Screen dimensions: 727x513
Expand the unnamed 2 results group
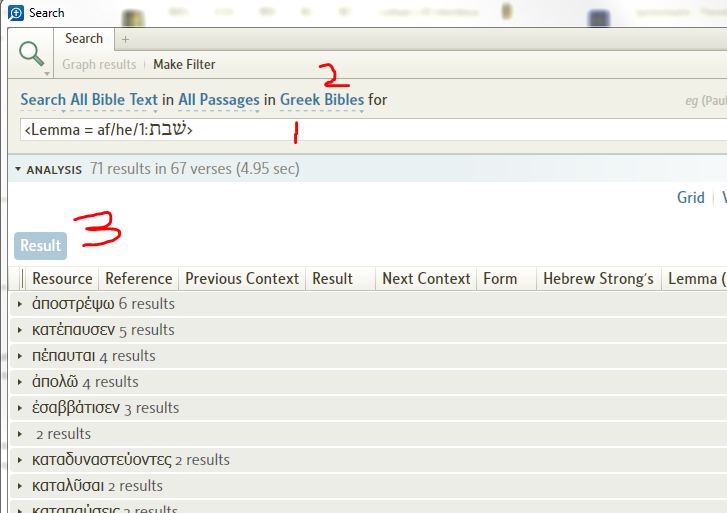(x=19, y=434)
